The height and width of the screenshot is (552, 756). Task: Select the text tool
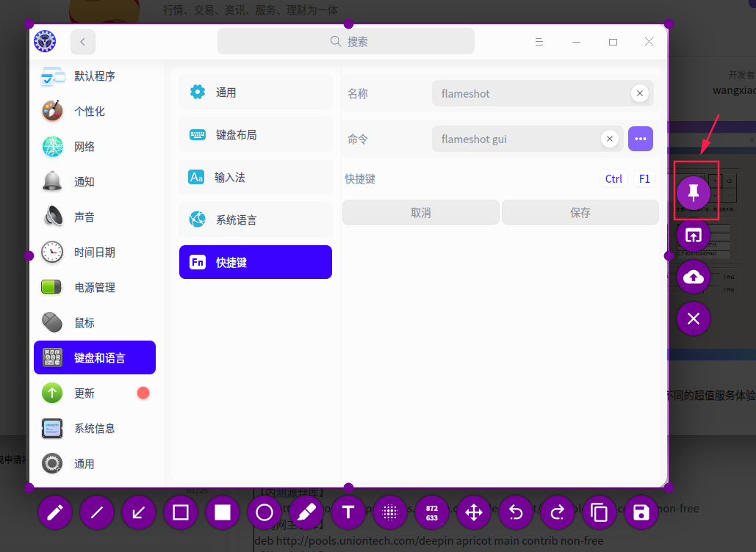pyautogui.click(x=348, y=512)
